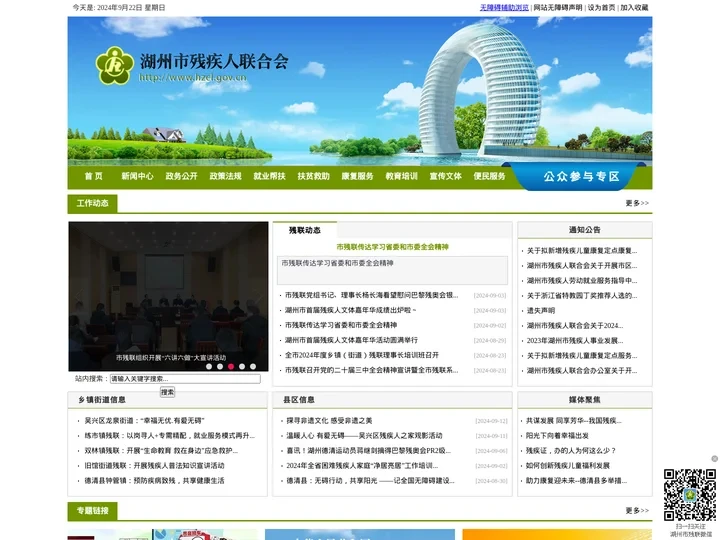Click the WeChat QR code image
The height and width of the screenshot is (540, 720).
click(x=690, y=495)
